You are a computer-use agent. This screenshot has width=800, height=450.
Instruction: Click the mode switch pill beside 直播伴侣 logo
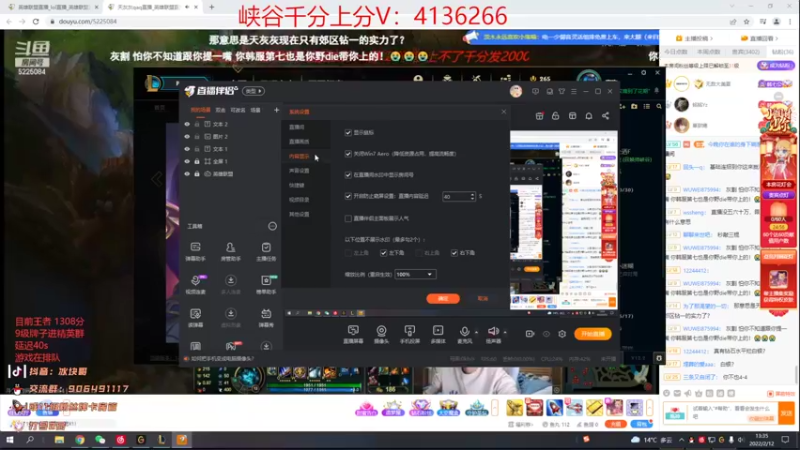[254, 91]
